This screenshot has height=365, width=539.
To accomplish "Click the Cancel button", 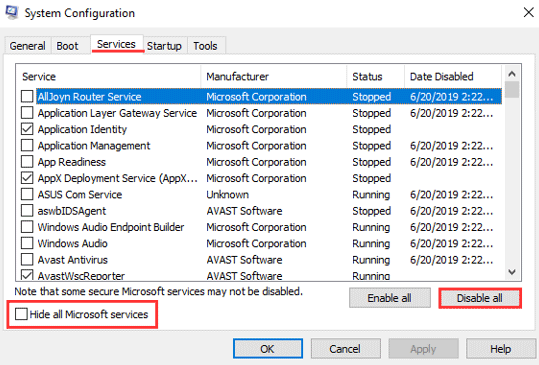I will [345, 349].
